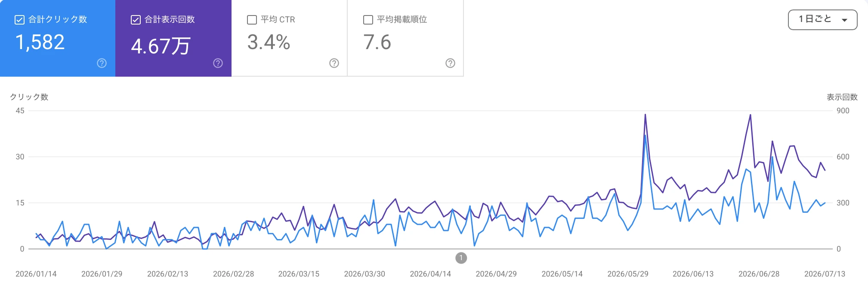This screenshot has width=868, height=286.
Task: Click the 2026/07/13 date label
Action: pyautogui.click(x=825, y=274)
